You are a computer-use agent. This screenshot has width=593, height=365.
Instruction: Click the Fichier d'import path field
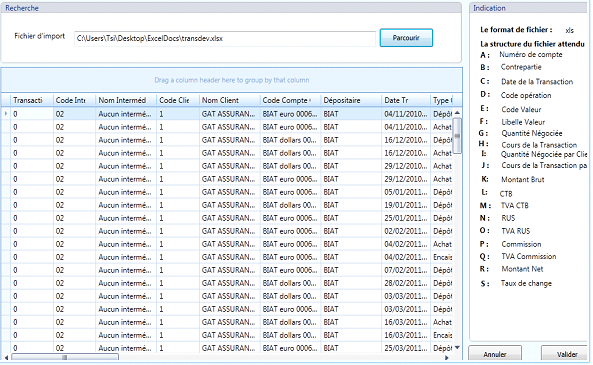tap(225, 39)
